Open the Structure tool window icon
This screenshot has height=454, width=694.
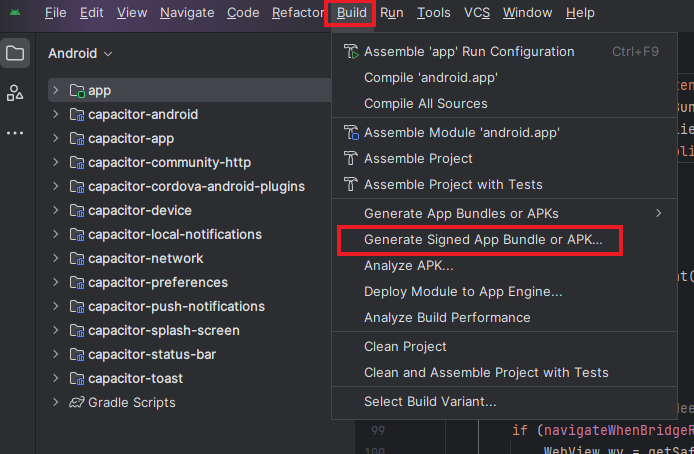pyautogui.click(x=15, y=93)
